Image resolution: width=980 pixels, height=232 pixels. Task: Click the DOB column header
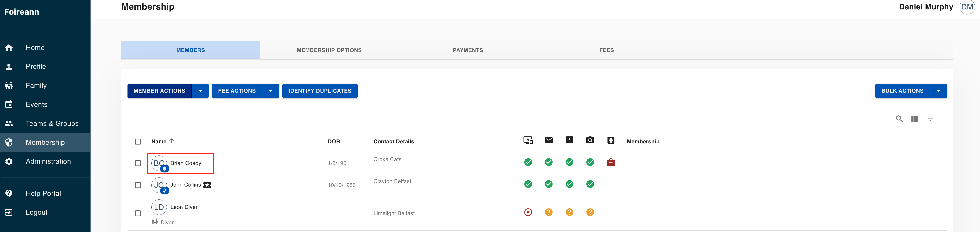point(334,141)
